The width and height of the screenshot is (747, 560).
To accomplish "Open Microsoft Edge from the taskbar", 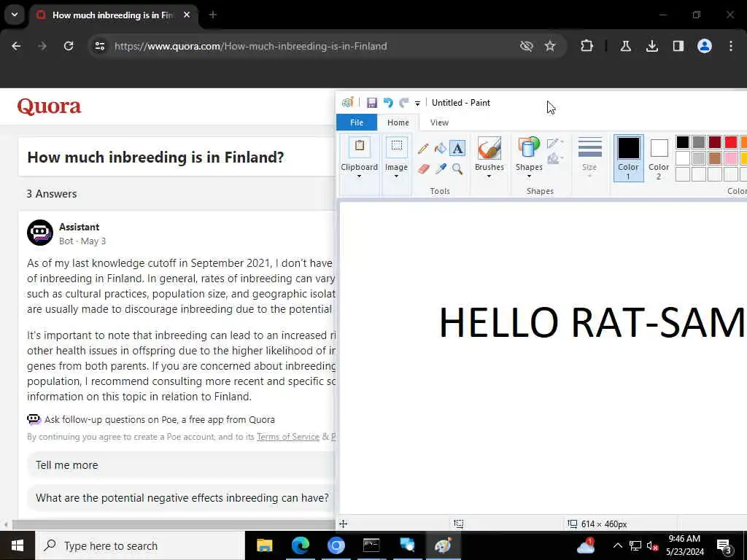I will pos(300,545).
